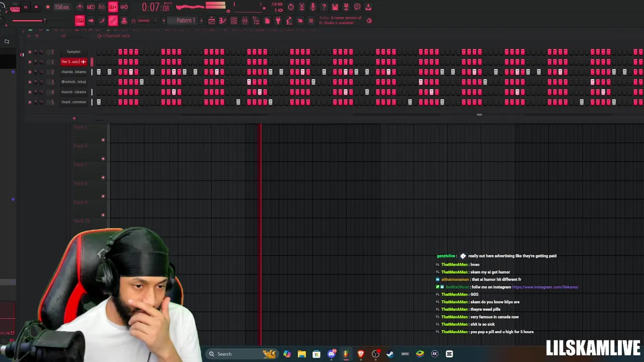Select the chant..common channel

point(73,102)
